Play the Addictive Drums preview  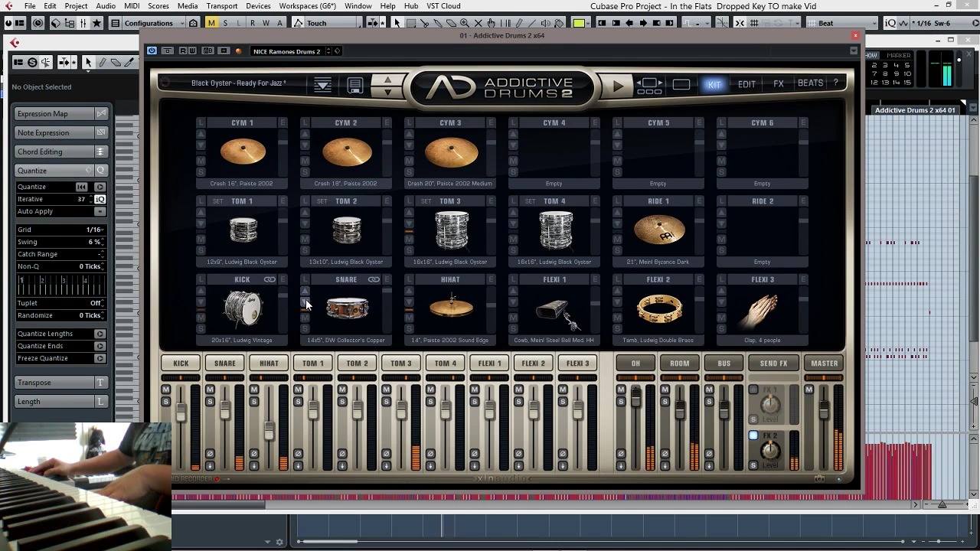click(617, 86)
